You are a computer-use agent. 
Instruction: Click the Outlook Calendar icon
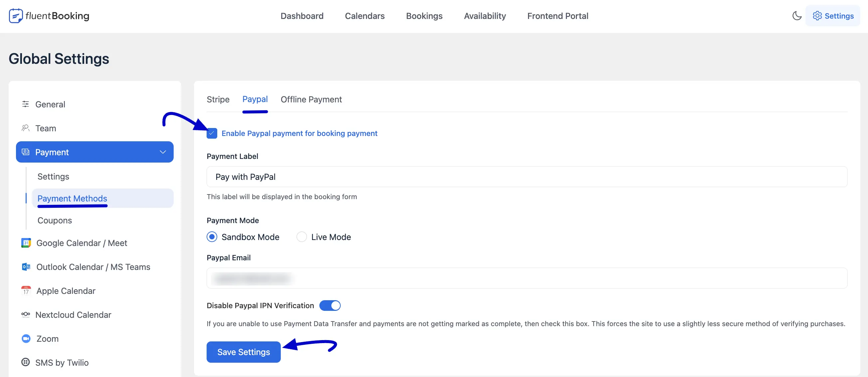tap(26, 267)
